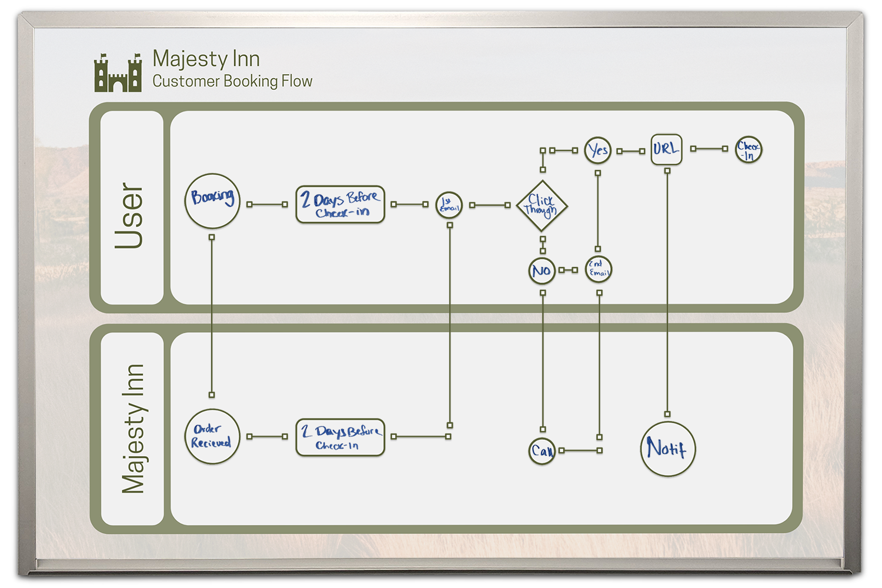Click the Customer Booking Flow title
The image size is (882, 588).
coord(233,82)
